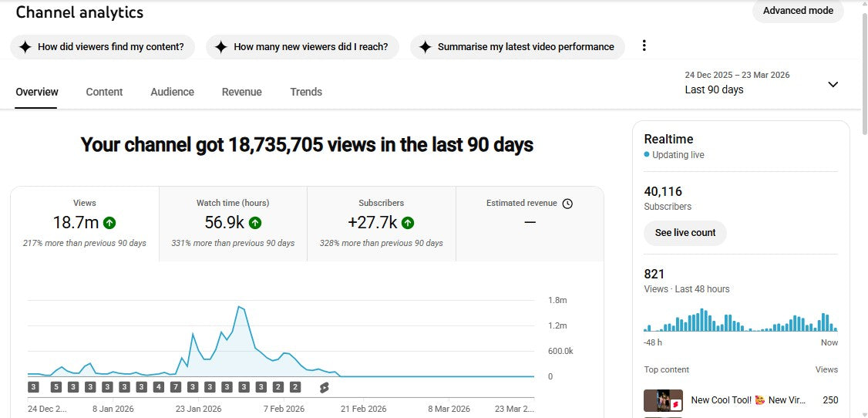Open the chart marker showing 4 videos

pos(158,387)
